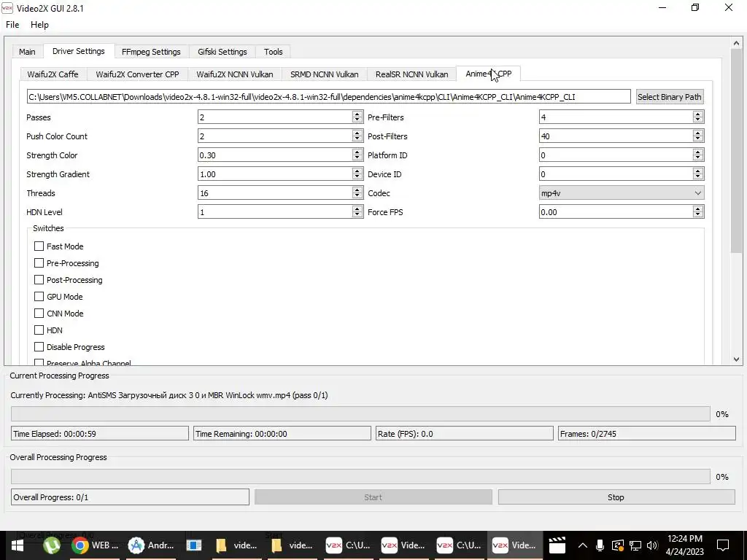Viewport: 747px width, 560px height.
Task: Enable the Post-Processing checkbox
Action: (39, 280)
